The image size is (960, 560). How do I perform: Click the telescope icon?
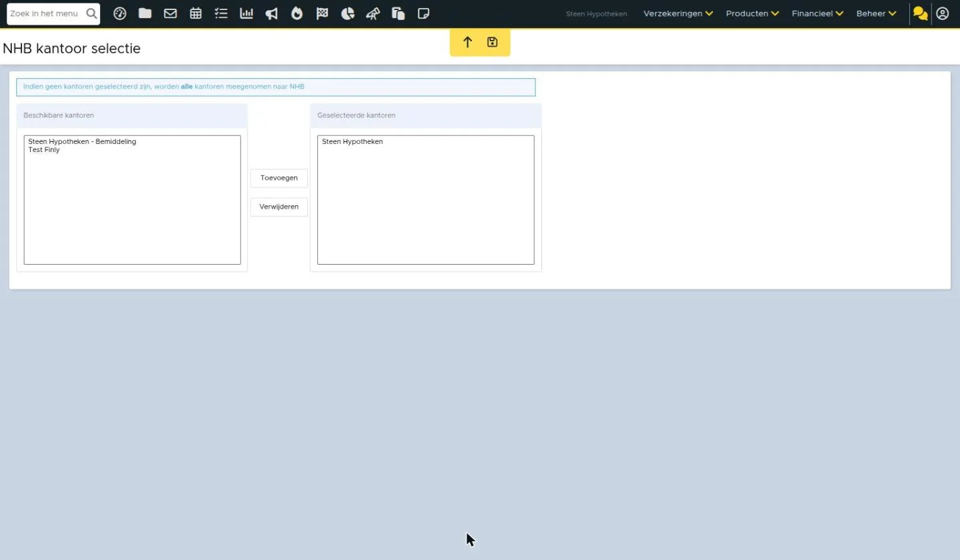(373, 13)
